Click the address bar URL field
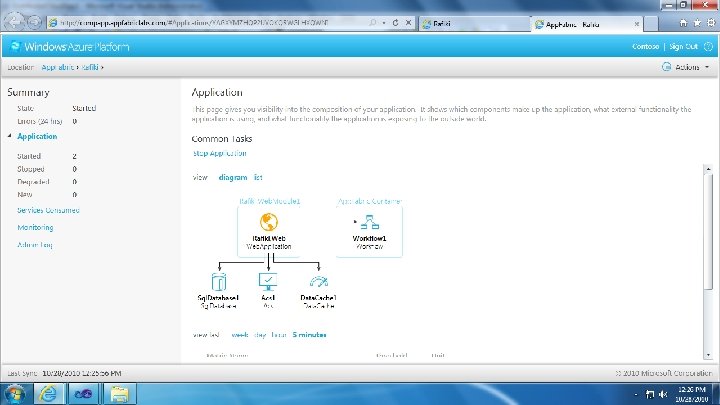The width and height of the screenshot is (720, 405). (x=207, y=22)
